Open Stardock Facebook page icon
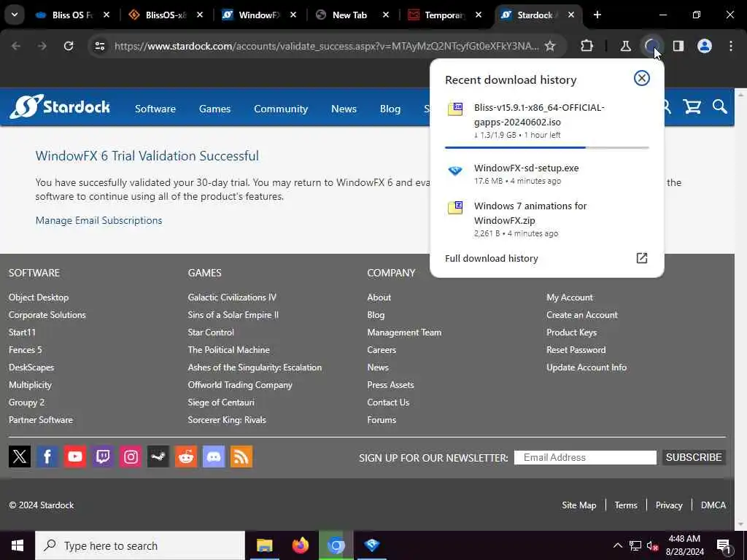Image resolution: width=747 pixels, height=560 pixels. [47, 456]
